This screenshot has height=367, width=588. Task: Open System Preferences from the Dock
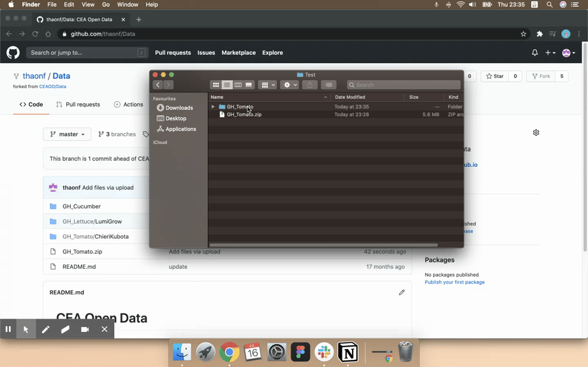[277, 352]
